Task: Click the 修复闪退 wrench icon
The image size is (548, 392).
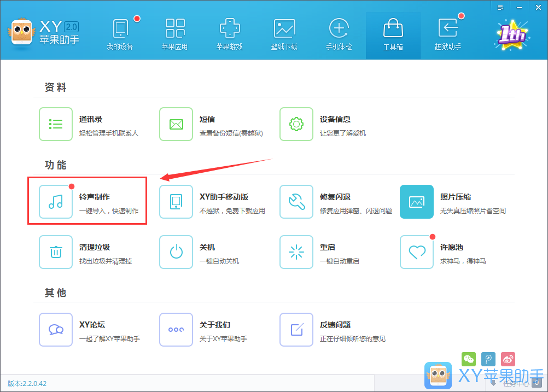Action: click(x=296, y=201)
